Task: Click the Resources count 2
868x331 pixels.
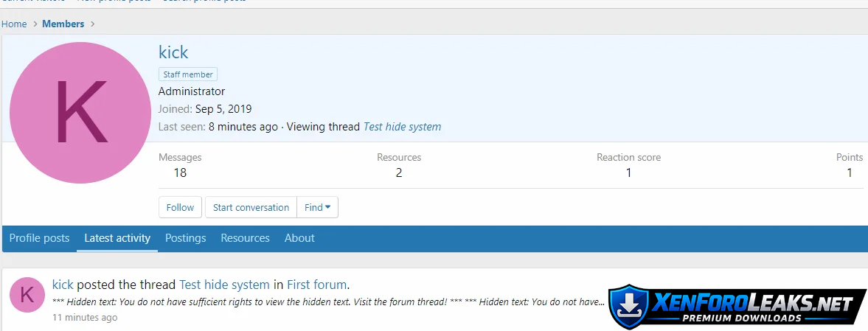Action: tap(399, 173)
